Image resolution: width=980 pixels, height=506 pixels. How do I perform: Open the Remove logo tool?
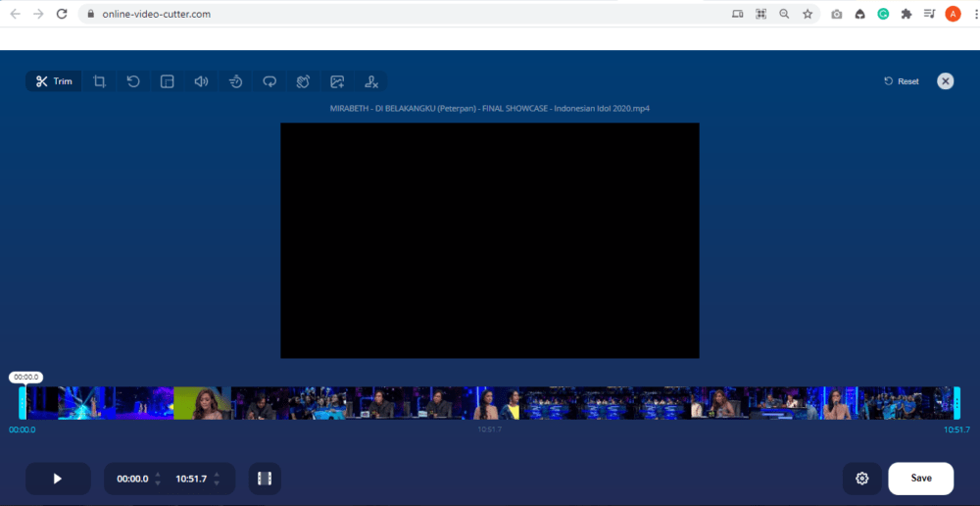(371, 81)
